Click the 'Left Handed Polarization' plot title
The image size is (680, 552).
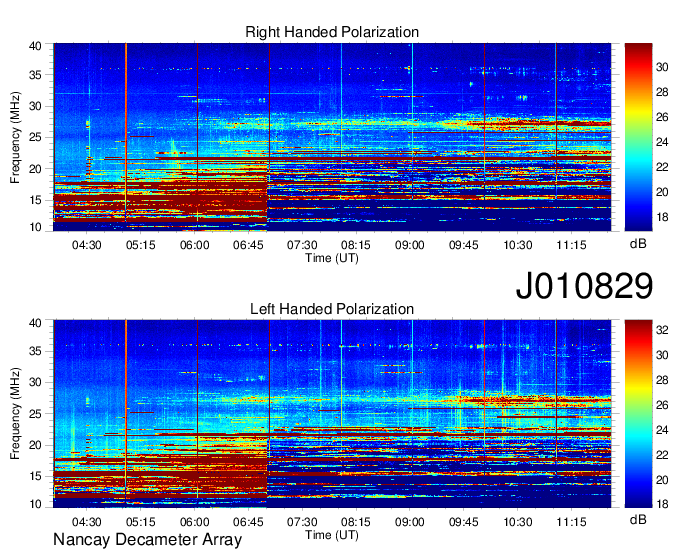(332, 309)
